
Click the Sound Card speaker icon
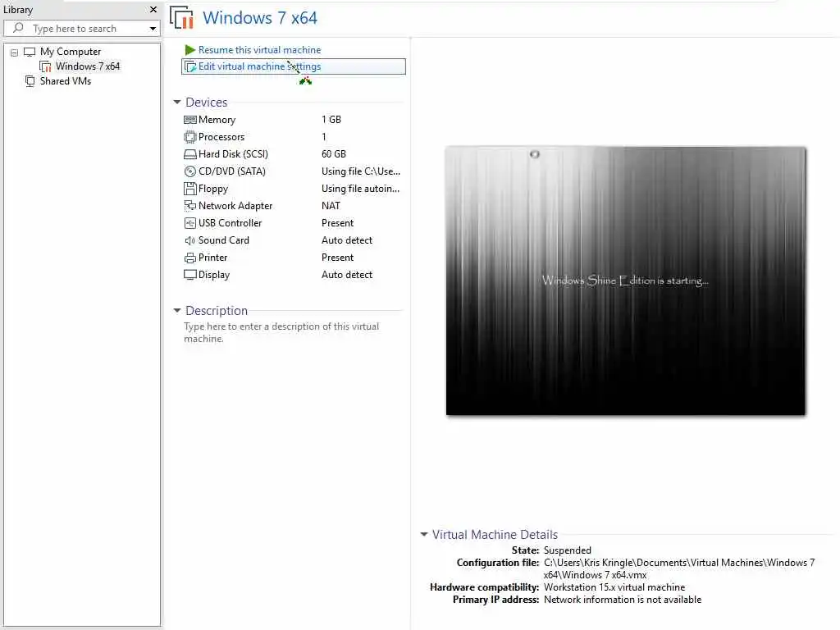[190, 240]
